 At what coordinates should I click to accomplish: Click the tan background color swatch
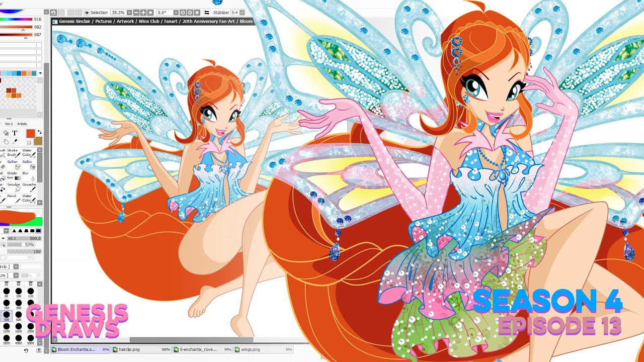(x=38, y=141)
